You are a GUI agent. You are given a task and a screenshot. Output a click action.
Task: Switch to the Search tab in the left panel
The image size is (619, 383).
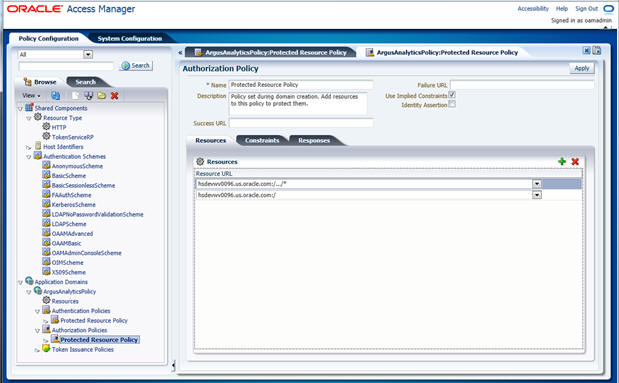(x=86, y=82)
